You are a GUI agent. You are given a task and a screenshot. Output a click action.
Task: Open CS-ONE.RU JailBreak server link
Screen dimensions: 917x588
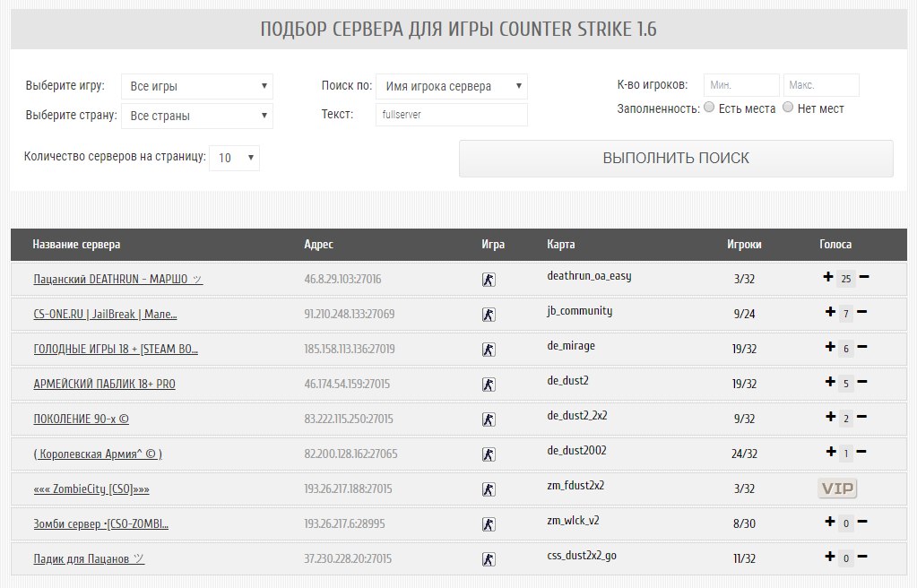click(105, 315)
